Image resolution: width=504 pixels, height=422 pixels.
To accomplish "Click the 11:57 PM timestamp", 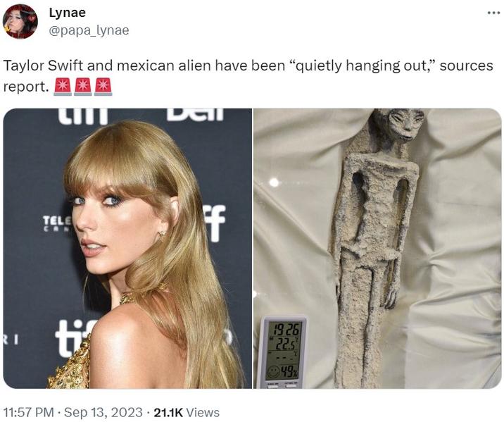I will click(x=29, y=412).
